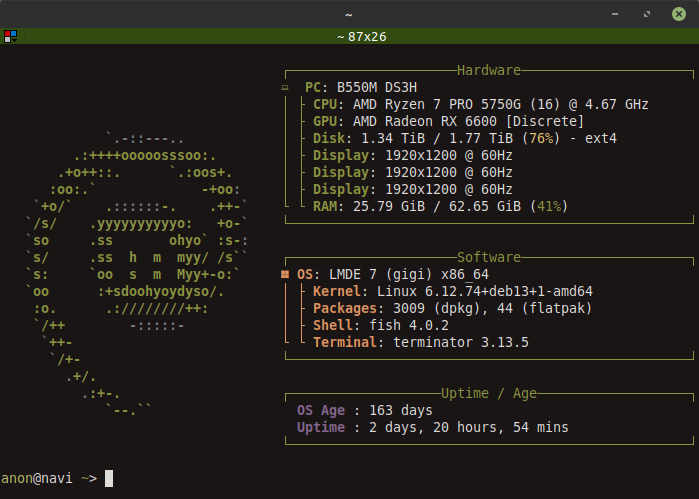Click the GPU line 'AMD Radeon RX 6600'

pyautogui.click(x=425, y=121)
